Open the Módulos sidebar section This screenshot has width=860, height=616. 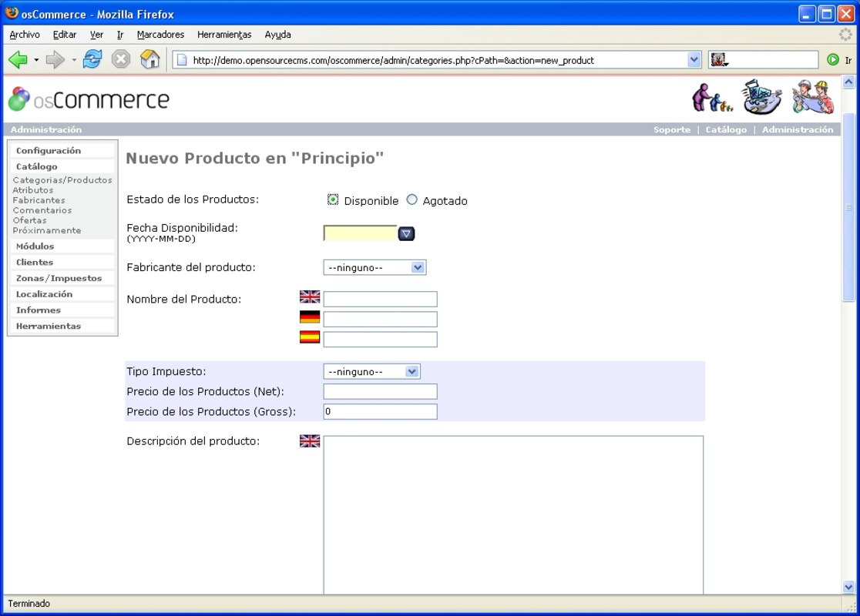[x=62, y=246]
